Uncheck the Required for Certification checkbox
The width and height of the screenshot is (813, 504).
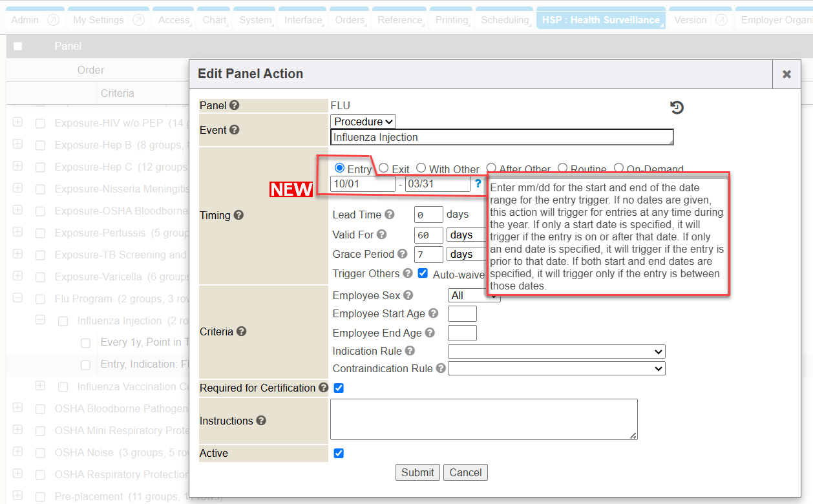point(339,388)
